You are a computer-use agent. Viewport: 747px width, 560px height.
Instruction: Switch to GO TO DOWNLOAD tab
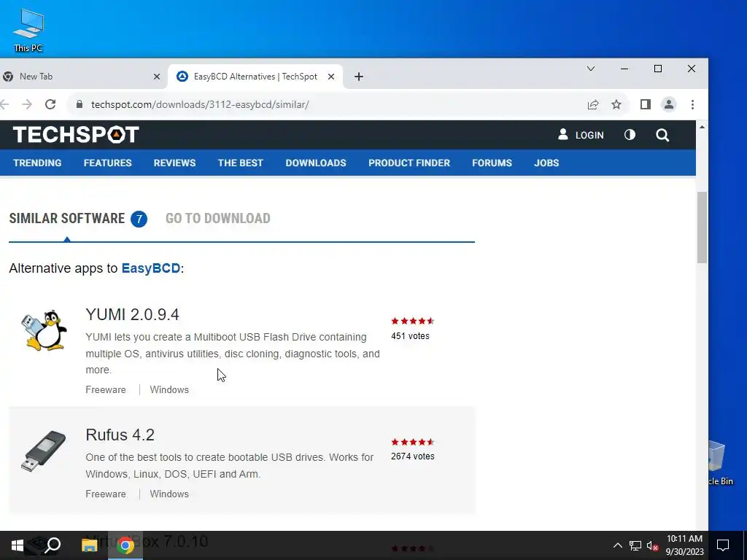click(x=218, y=219)
